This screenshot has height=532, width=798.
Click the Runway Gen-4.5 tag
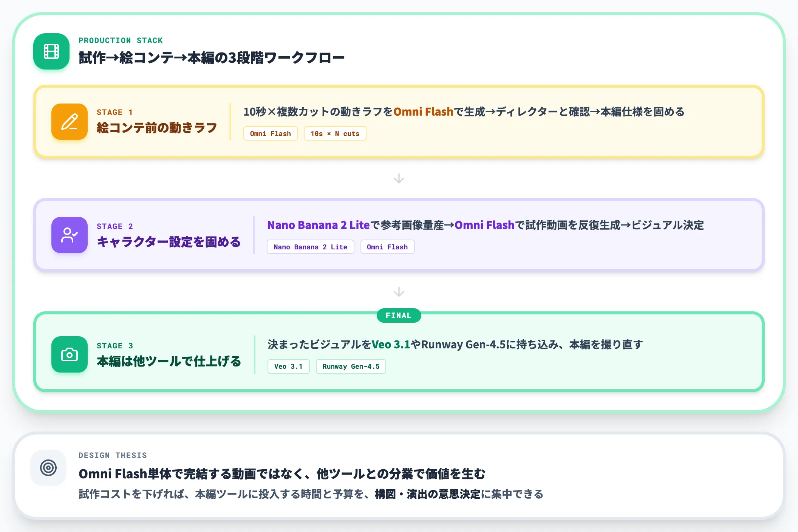click(351, 366)
